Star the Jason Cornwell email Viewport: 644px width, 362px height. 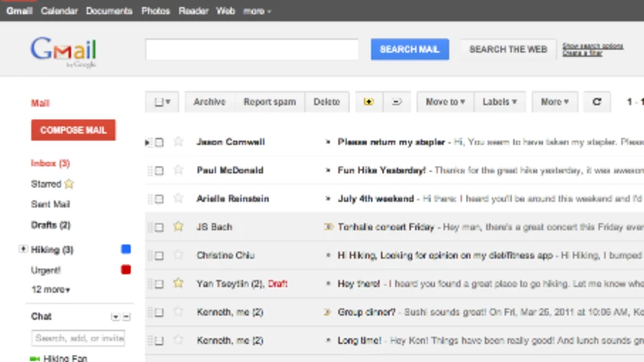tap(178, 142)
